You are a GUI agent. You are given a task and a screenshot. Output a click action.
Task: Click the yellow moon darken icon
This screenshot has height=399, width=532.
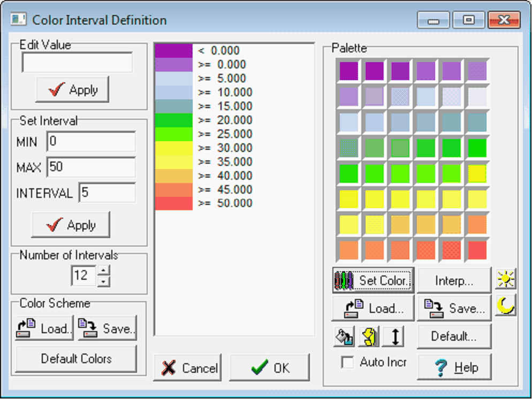click(x=505, y=305)
